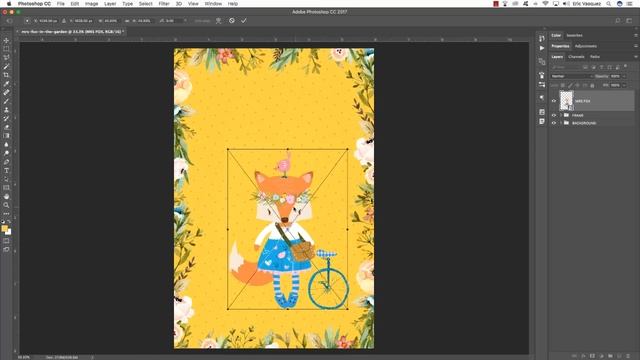Open the Actions panel play icon
This screenshot has width=640, height=360.
coord(542,48)
